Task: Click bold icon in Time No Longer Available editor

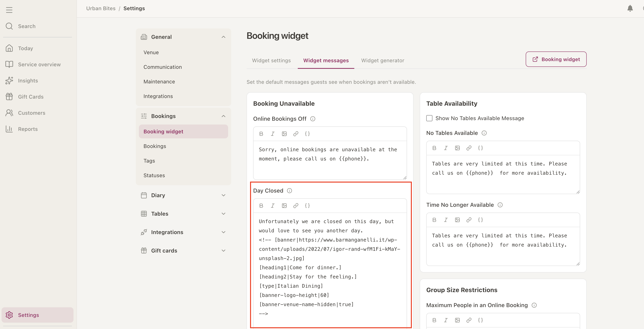Action: pyautogui.click(x=434, y=220)
